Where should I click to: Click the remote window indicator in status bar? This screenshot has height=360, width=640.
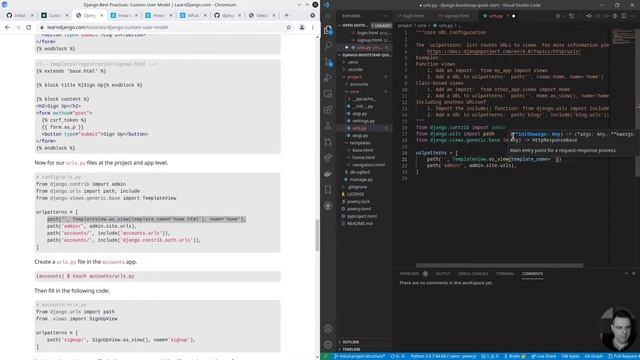pyautogui.click(x=326, y=356)
